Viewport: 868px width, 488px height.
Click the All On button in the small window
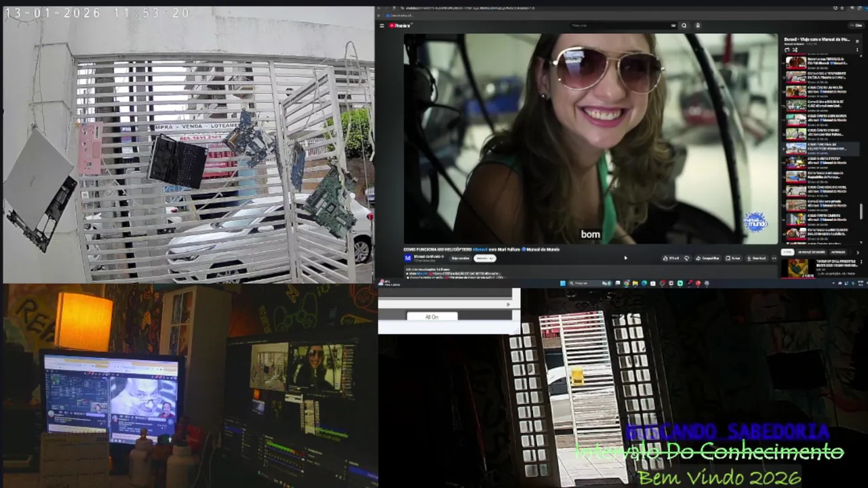431,317
